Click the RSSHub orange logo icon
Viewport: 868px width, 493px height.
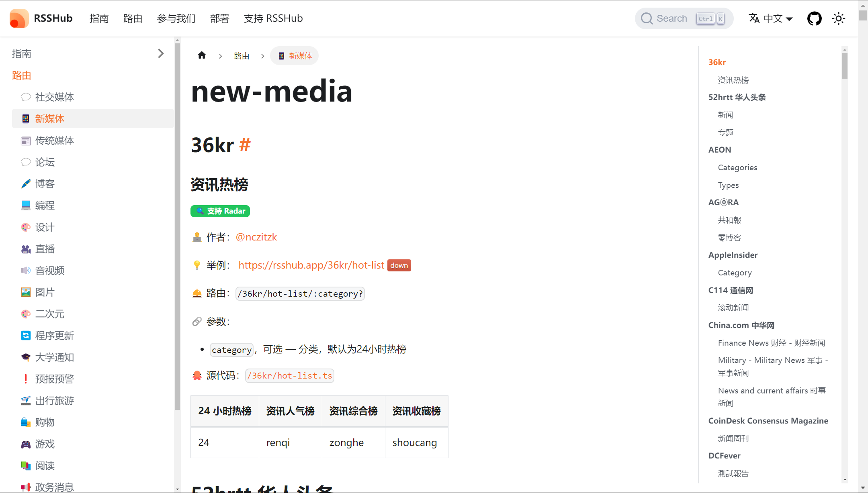pos(19,18)
